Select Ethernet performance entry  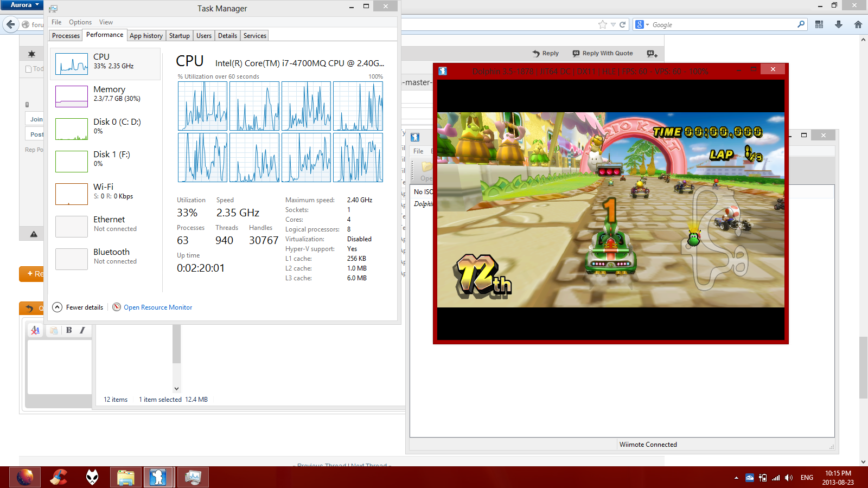click(x=105, y=226)
